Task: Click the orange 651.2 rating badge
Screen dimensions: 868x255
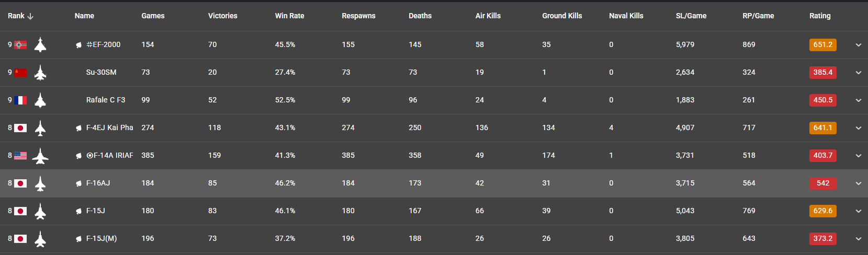Action: [x=822, y=45]
